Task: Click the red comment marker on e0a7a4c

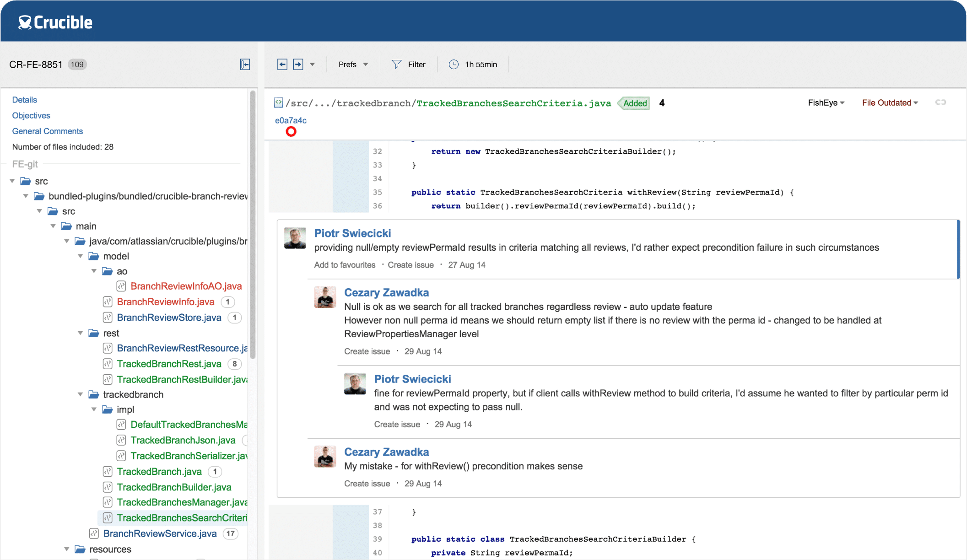Action: tap(291, 131)
